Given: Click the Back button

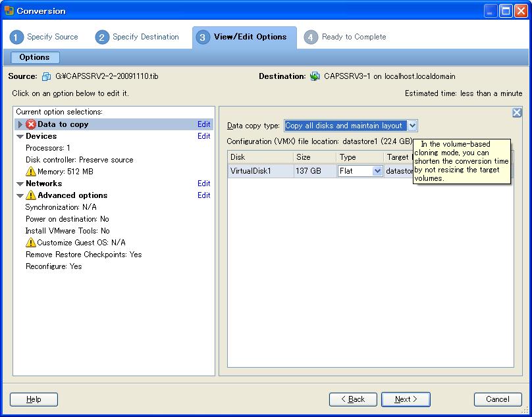Looking at the screenshot, I should click(353, 399).
